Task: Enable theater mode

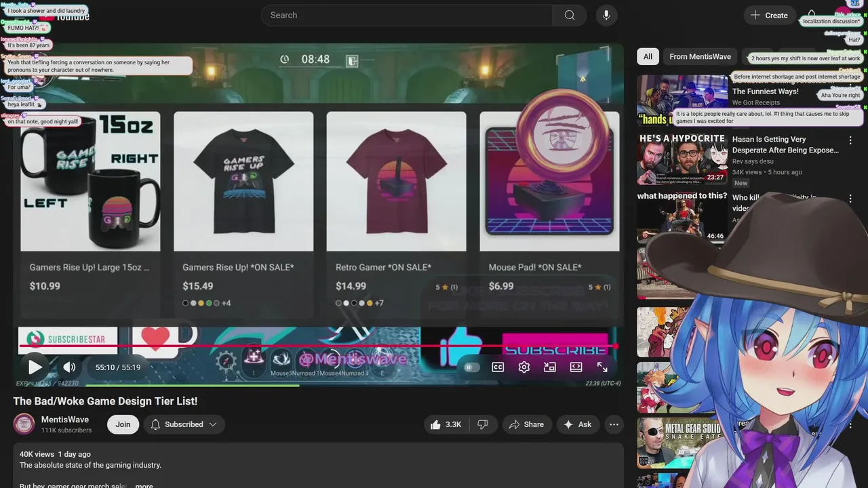Action: pyautogui.click(x=576, y=367)
